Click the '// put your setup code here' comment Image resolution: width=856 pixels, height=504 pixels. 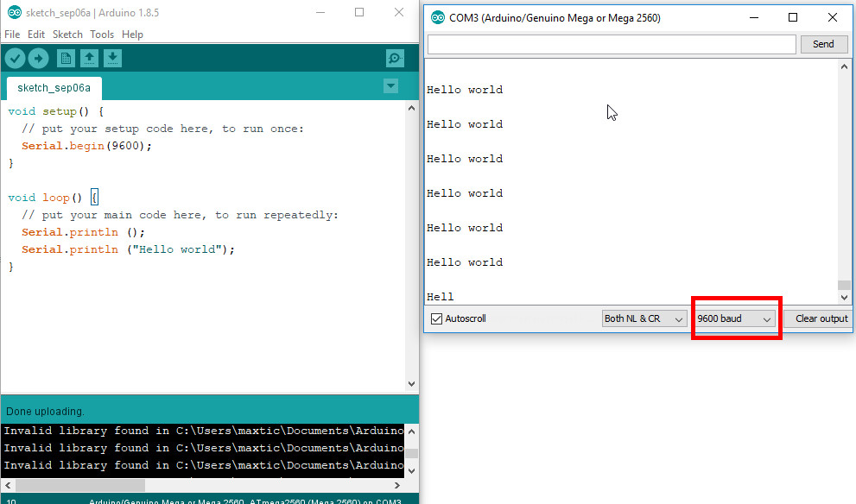pos(162,129)
